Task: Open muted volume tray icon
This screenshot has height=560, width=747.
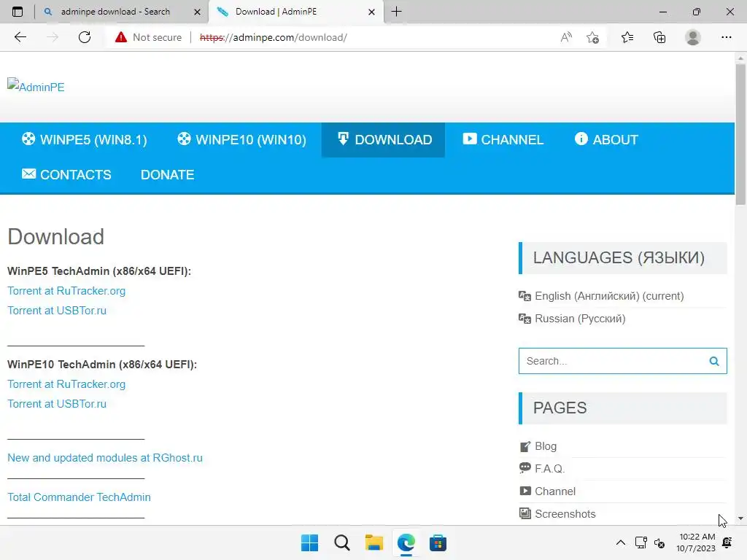Action: pyautogui.click(x=659, y=542)
